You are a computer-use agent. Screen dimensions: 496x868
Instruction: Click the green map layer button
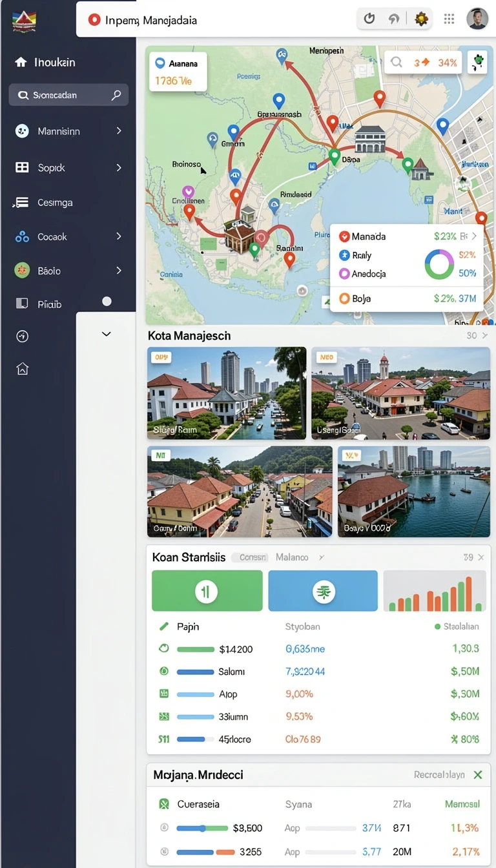[x=477, y=63]
